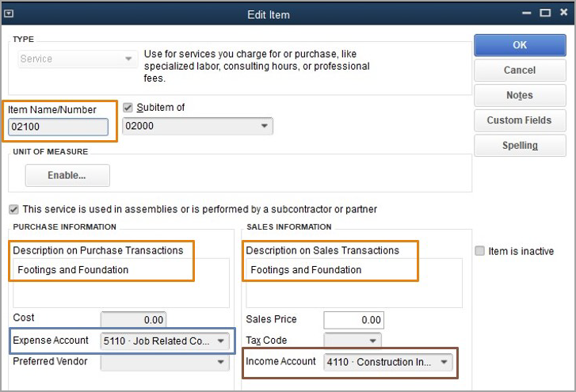The height and width of the screenshot is (392, 576).
Task: Uncheck service used in assemblies checkbox
Action: point(13,210)
